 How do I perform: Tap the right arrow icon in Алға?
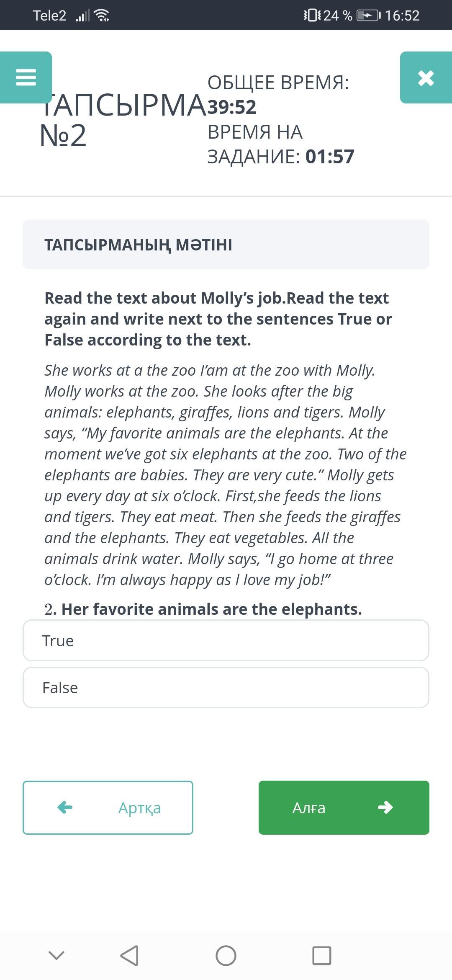(385, 807)
